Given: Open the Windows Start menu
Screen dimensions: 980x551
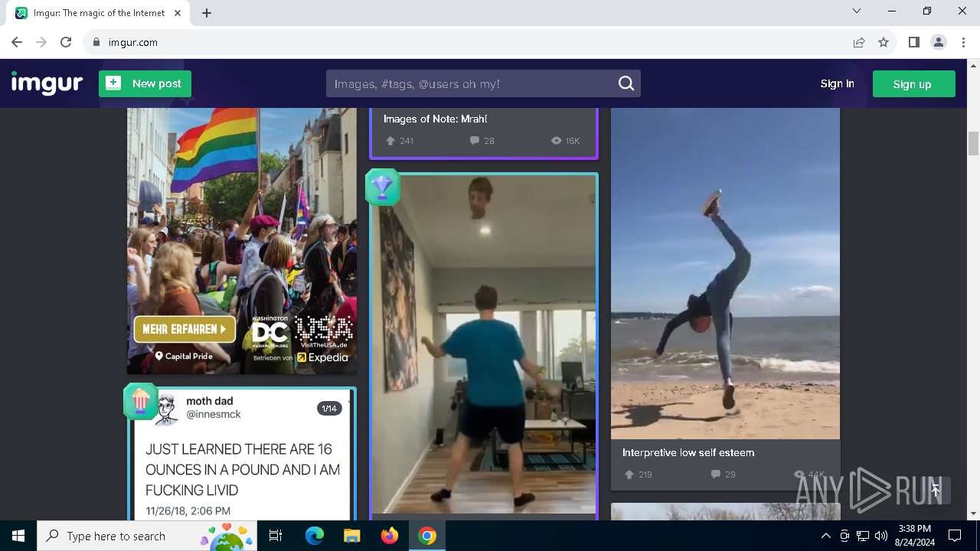Looking at the screenshot, I should tap(18, 536).
